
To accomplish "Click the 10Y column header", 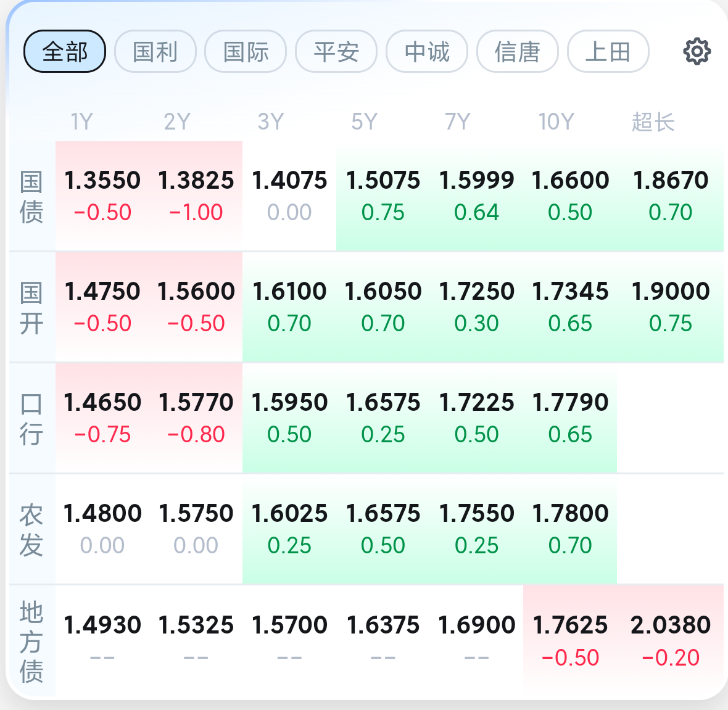I will click(556, 122).
